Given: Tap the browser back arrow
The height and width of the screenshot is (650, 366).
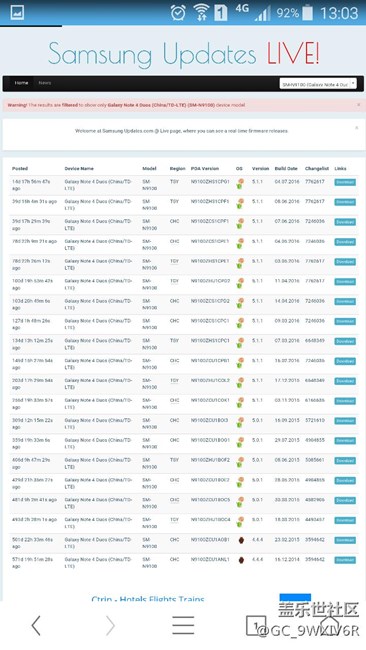Looking at the screenshot, I should 36,625.
